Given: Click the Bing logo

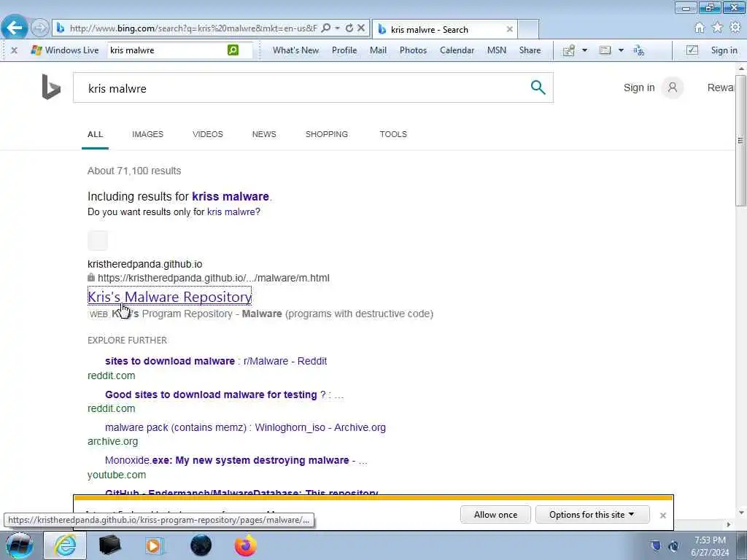Looking at the screenshot, I should pos(51,87).
